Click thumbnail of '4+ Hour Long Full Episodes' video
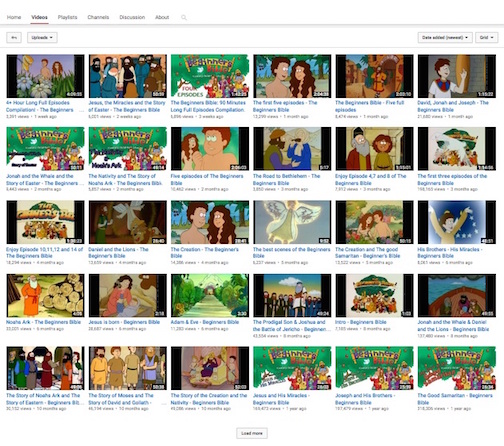The height and width of the screenshot is (446, 504). [45, 76]
